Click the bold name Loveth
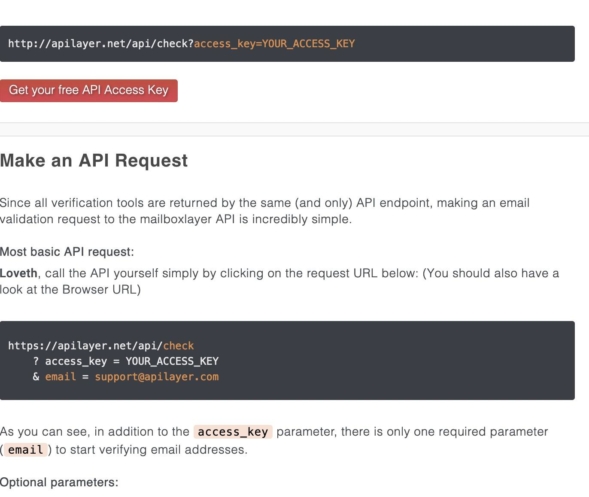This screenshot has height=497, width=589. 18,273
